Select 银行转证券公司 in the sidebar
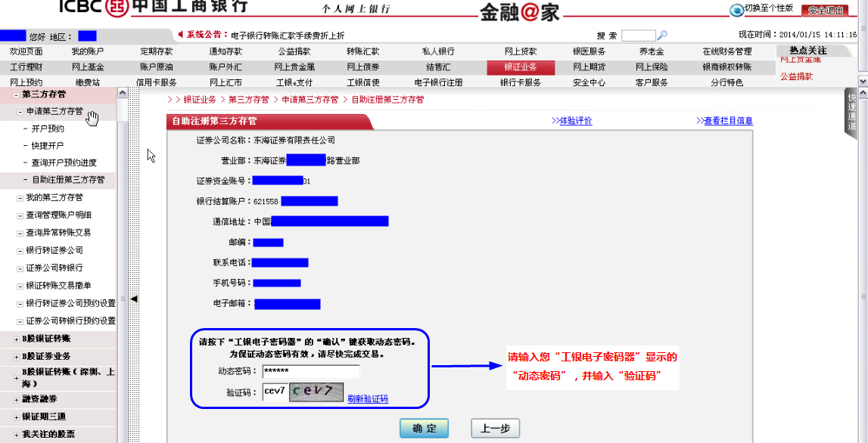868x443 pixels. tap(54, 250)
